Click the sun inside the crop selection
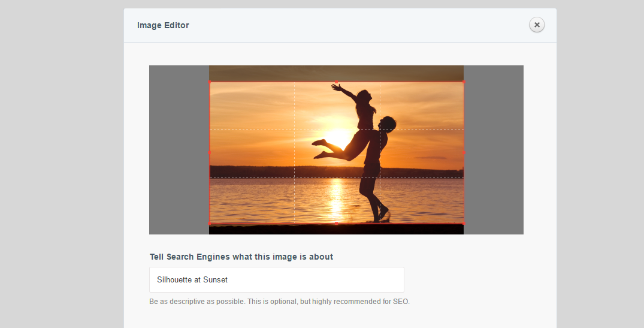Screen dimensions: 644x328 point(337,139)
